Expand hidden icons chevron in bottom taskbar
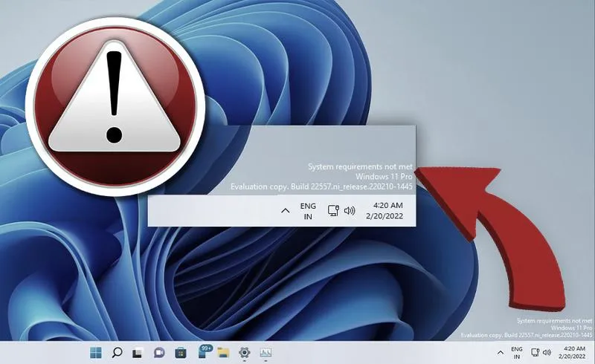Viewport: 595px width, 364px height. pyautogui.click(x=501, y=353)
